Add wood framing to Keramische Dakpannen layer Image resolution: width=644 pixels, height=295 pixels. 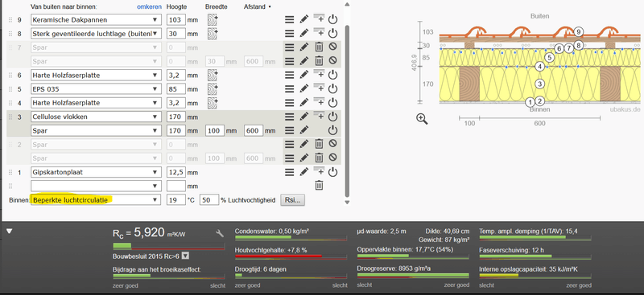pyautogui.click(x=213, y=20)
